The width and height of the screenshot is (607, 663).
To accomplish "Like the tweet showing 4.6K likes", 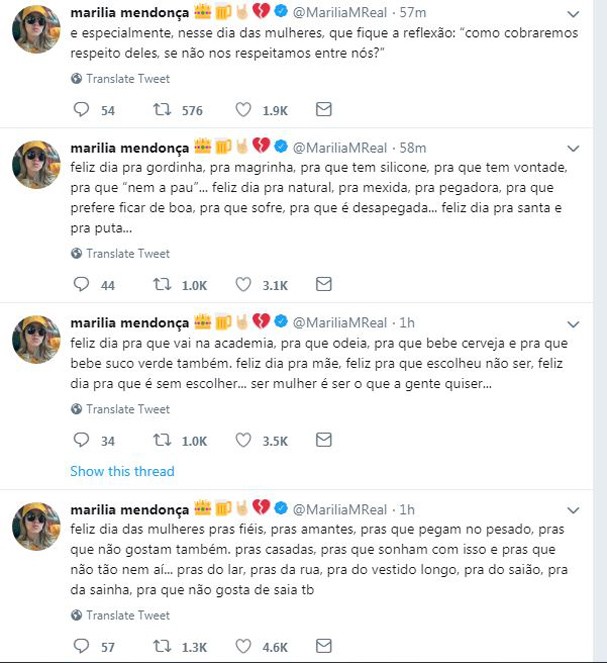I will (243, 646).
